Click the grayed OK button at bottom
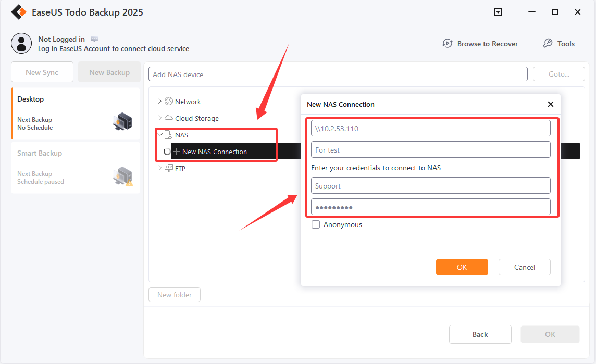 550,334
